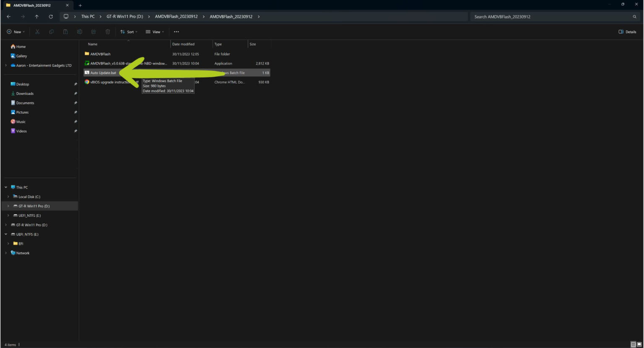
Task: Sort by the Date modified column header
Action: tap(183, 44)
